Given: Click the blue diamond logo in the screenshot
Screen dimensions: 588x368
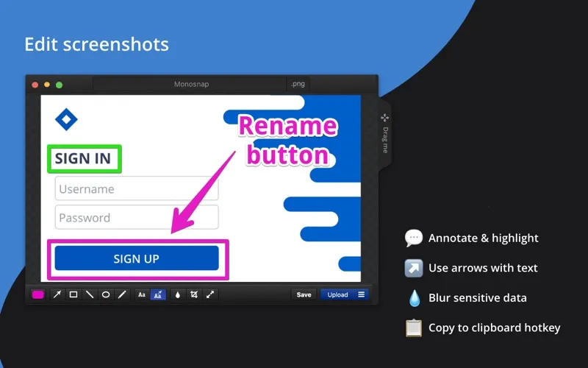Looking at the screenshot, I should tap(66, 119).
